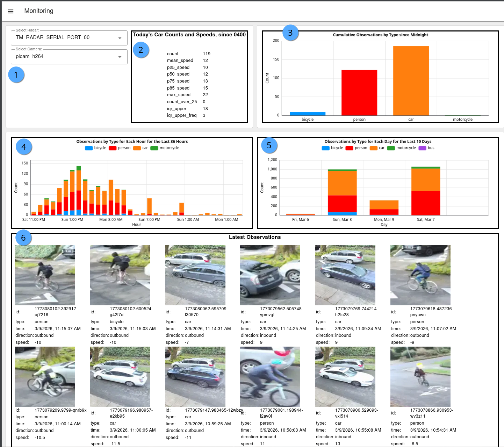Open observation thumbnail with id ending pj7216
504x447 pixels.
pyautogui.click(x=45, y=275)
